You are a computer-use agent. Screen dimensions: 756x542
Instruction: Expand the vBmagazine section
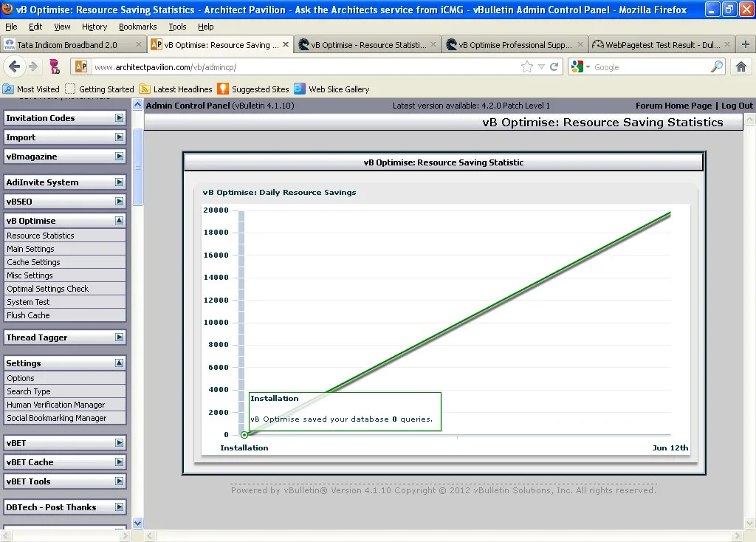tap(119, 157)
